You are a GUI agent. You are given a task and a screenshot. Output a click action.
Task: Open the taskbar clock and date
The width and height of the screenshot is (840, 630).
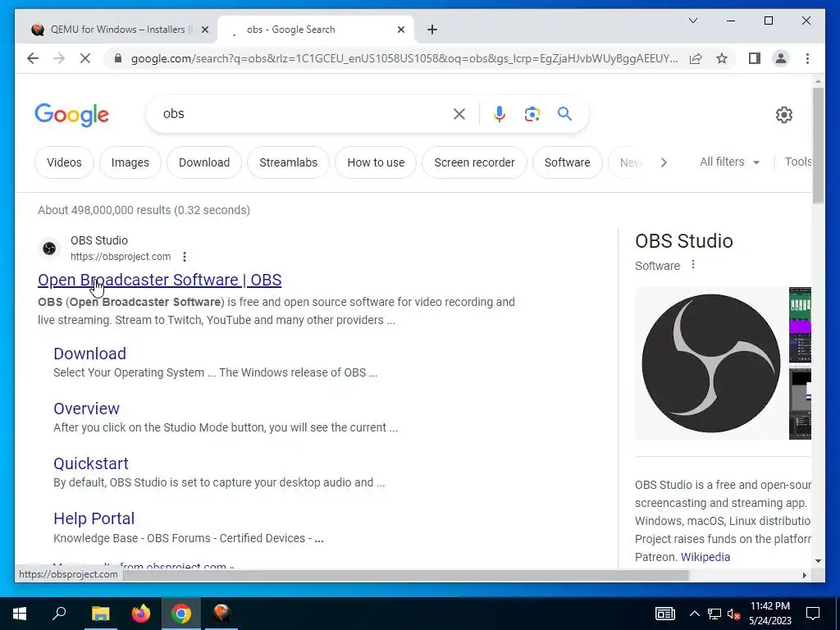click(769, 614)
